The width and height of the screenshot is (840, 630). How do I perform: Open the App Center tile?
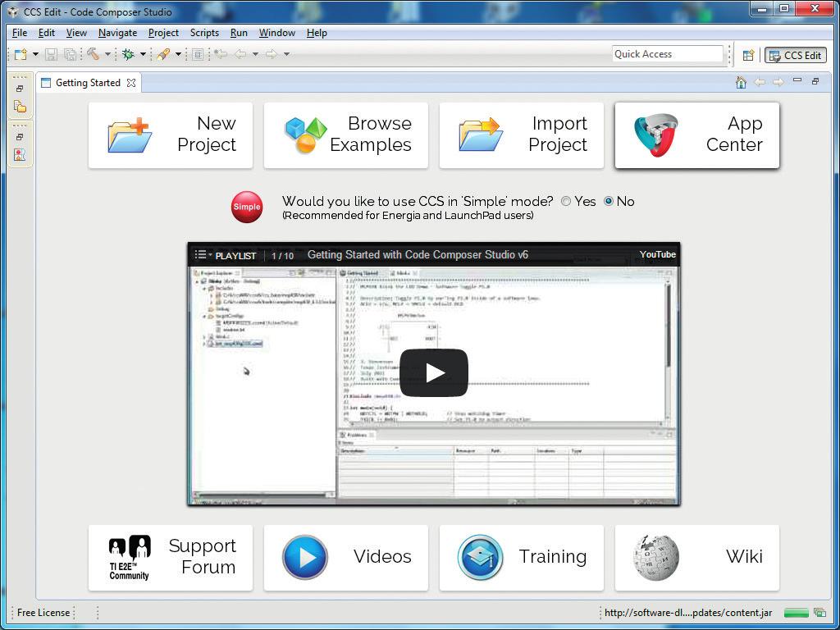(x=697, y=135)
